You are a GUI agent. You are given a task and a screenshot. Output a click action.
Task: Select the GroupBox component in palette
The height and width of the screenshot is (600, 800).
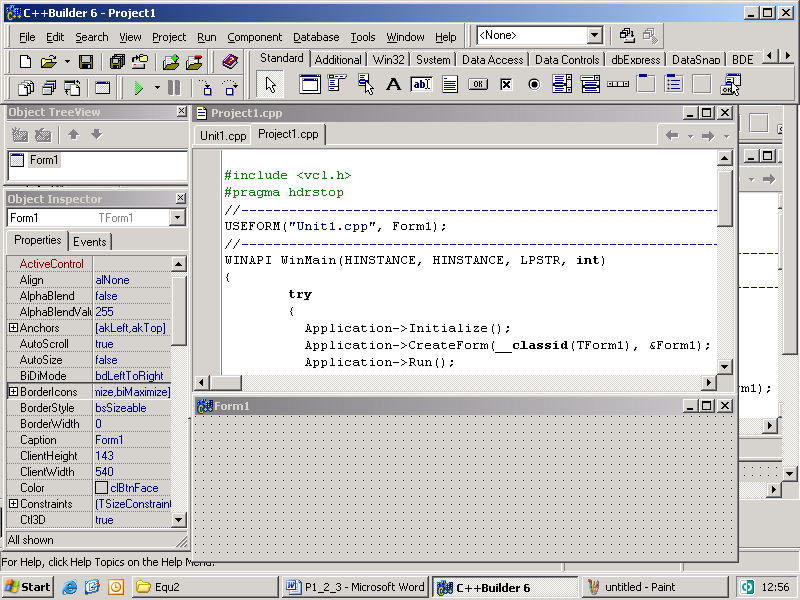(646, 84)
